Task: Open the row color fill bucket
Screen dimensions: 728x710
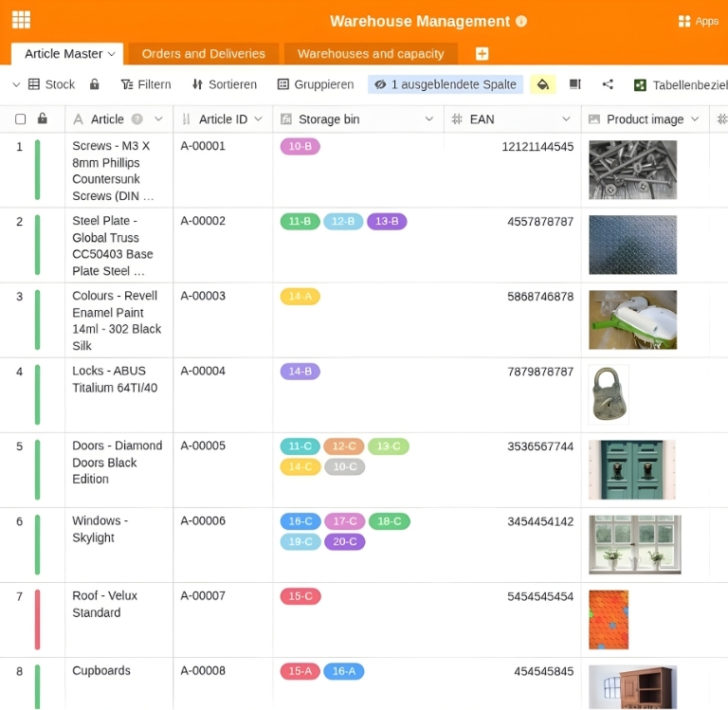Action: point(542,84)
